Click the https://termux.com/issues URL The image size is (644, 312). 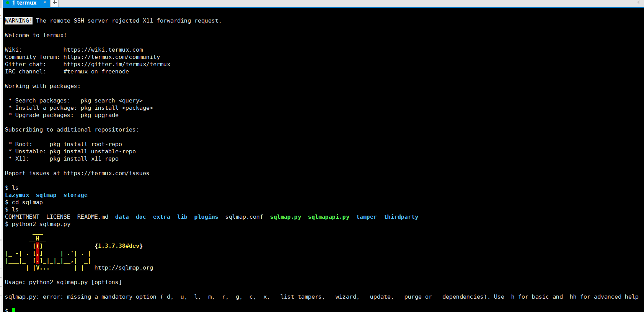point(106,173)
